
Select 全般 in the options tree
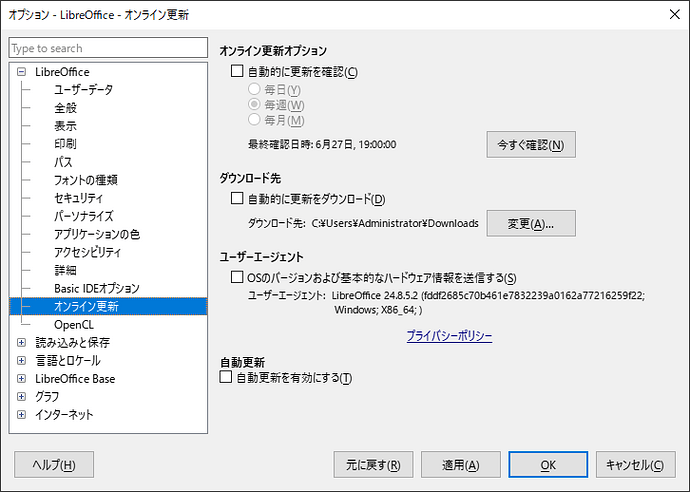coord(65,108)
